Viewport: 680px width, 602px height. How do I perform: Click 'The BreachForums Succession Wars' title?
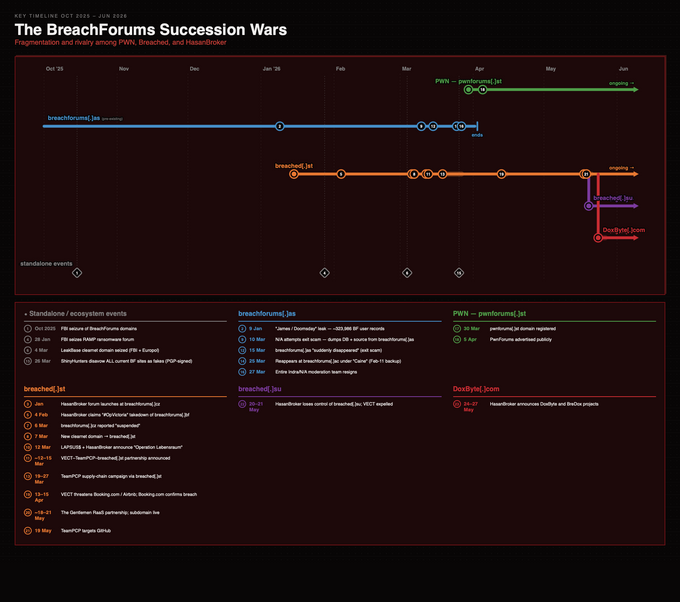[151, 29]
